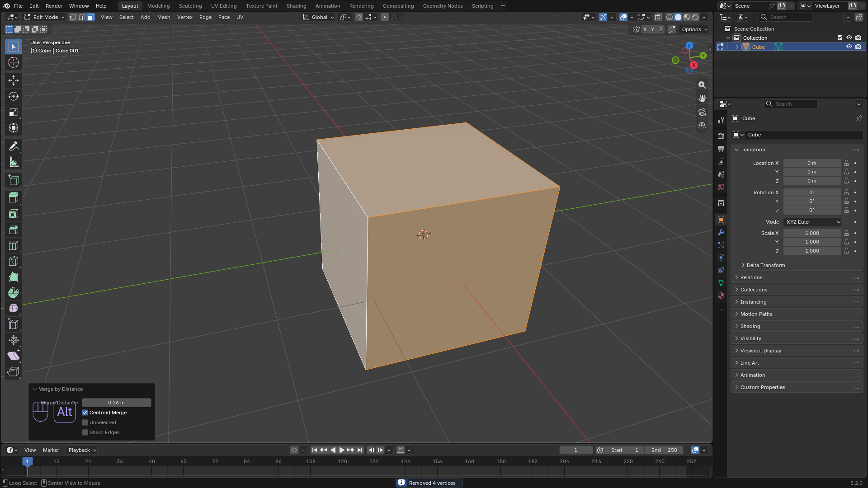
Task: Play the animation forward
Action: 342,450
